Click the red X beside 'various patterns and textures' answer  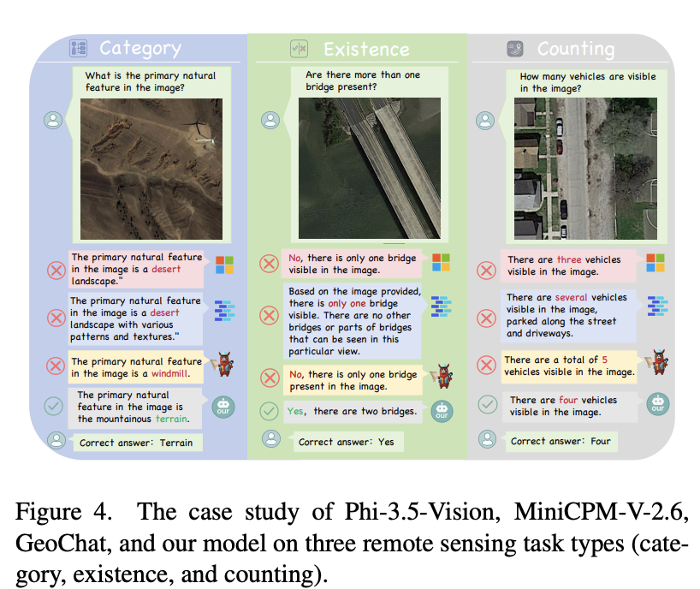tap(56, 318)
